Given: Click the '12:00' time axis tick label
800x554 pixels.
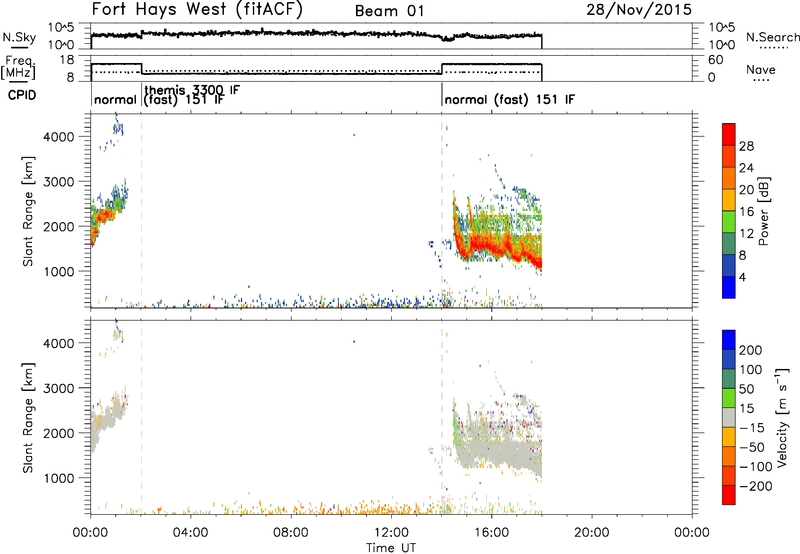Looking at the screenshot, I should (391, 533).
